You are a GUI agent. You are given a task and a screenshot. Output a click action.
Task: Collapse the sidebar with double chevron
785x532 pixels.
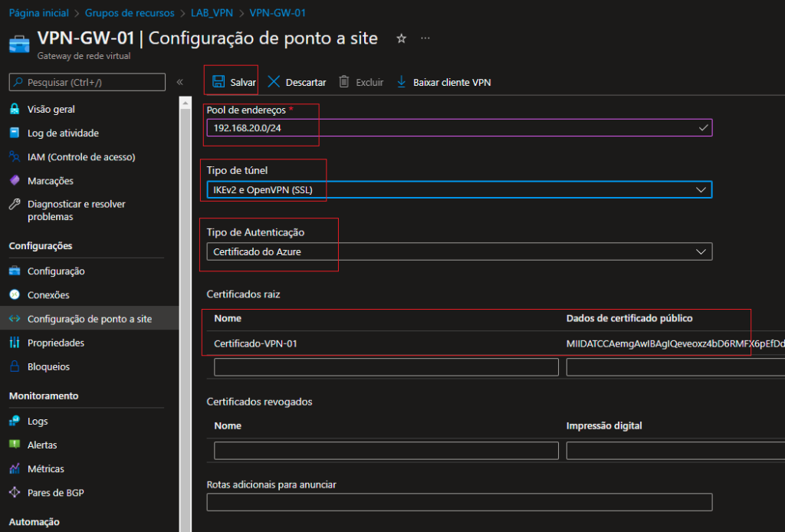[179, 82]
